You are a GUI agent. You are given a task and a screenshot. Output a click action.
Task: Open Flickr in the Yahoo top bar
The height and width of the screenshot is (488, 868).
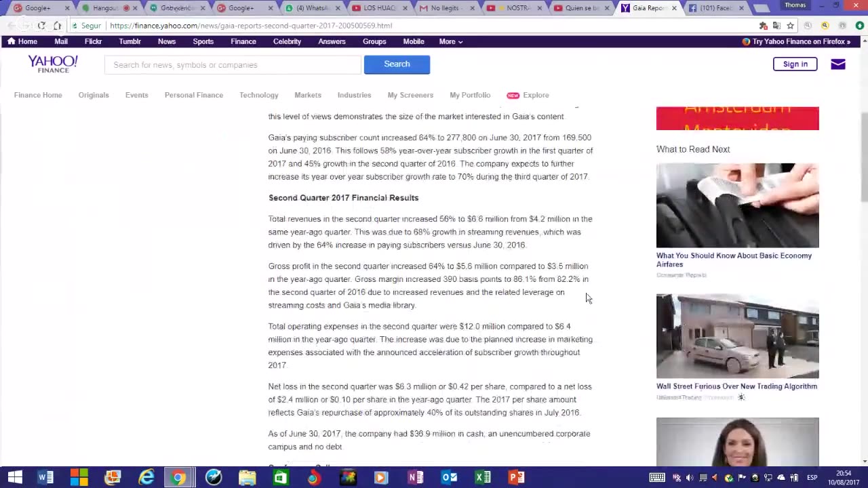[x=93, y=41]
